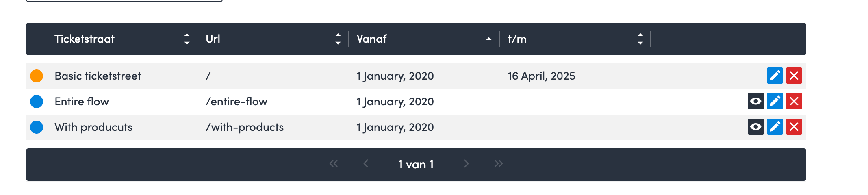
Task: Sort by the Ticketstraat column
Action: (x=187, y=39)
